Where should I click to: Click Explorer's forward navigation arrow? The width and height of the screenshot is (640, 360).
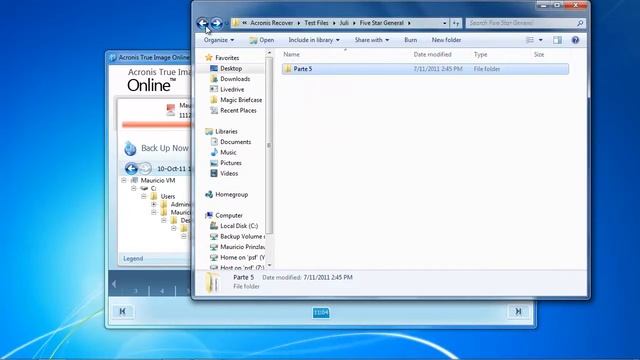click(x=217, y=23)
